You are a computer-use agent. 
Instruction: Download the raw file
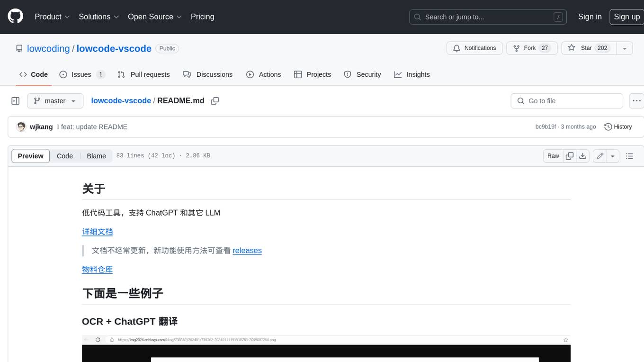[583, 156]
